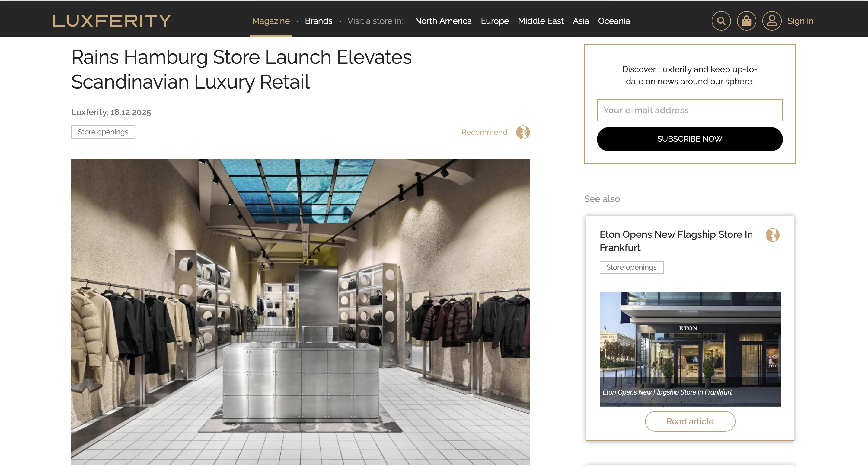Image resolution: width=868 pixels, height=467 pixels.
Task: Click the Luxferity logo
Action: 112,21
